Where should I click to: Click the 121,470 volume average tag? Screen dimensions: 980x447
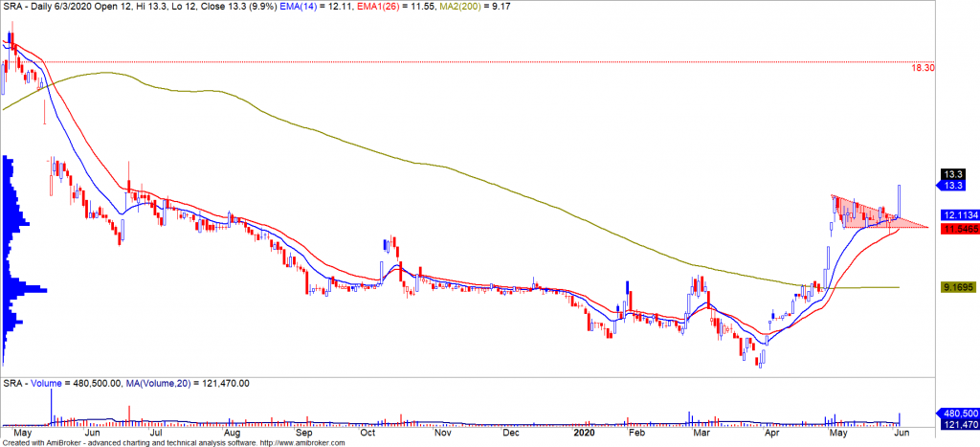[958, 424]
